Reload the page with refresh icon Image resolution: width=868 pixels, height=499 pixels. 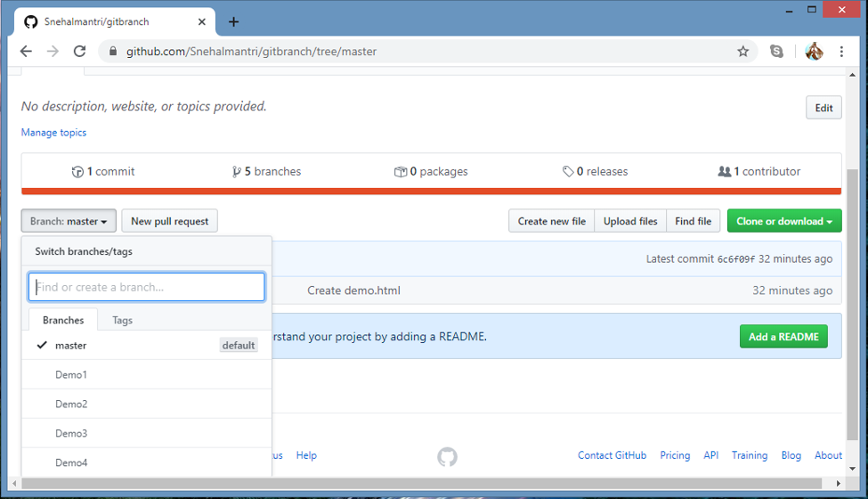pos(79,52)
